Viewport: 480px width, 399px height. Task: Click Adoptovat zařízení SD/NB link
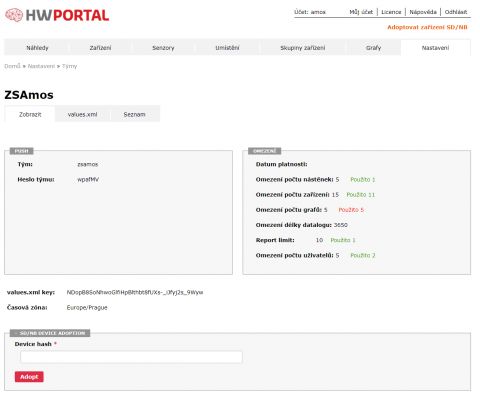pyautogui.click(x=427, y=27)
